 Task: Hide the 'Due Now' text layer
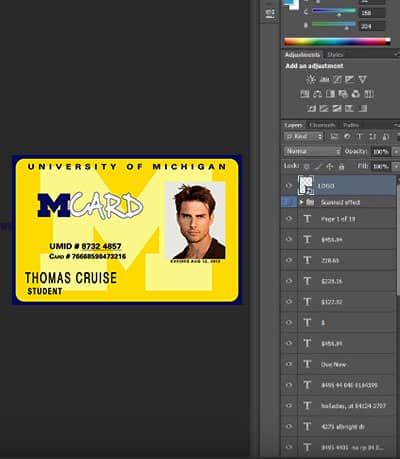point(289,364)
